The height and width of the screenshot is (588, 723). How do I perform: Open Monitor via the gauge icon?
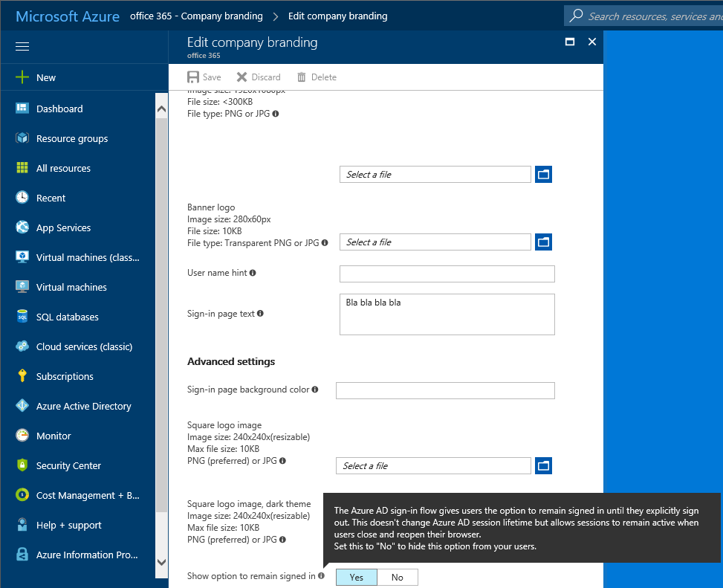click(x=22, y=436)
